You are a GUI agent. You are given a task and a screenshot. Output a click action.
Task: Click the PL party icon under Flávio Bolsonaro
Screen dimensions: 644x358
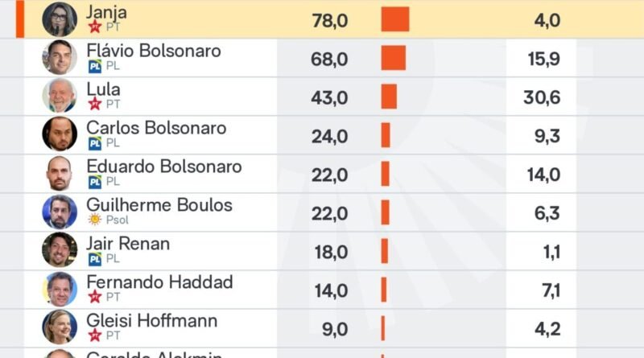coord(95,66)
